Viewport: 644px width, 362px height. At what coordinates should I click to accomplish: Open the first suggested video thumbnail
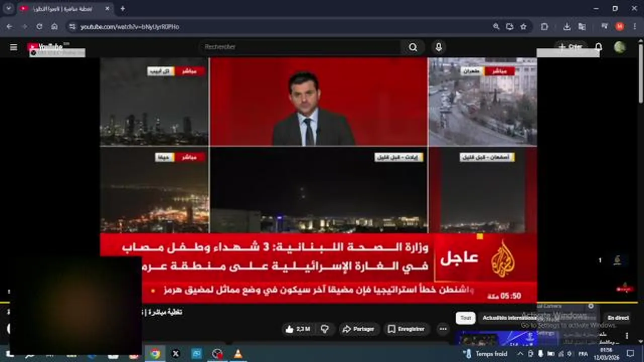coord(497,339)
